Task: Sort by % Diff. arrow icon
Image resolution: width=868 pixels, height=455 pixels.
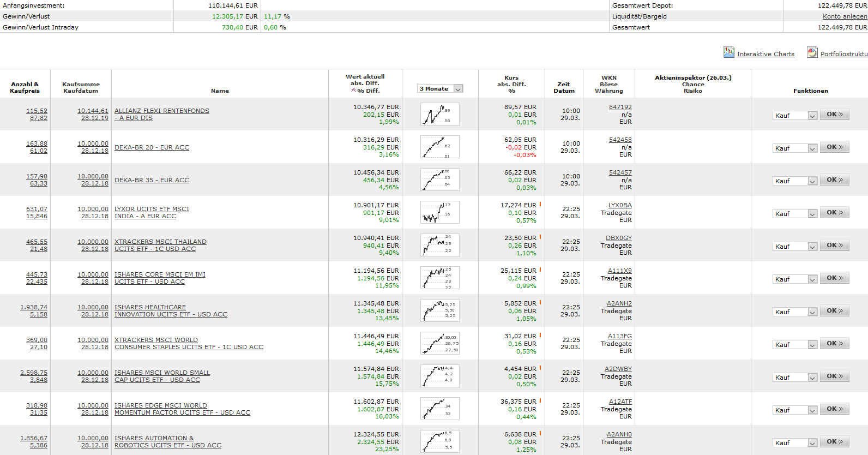Action: [354, 91]
